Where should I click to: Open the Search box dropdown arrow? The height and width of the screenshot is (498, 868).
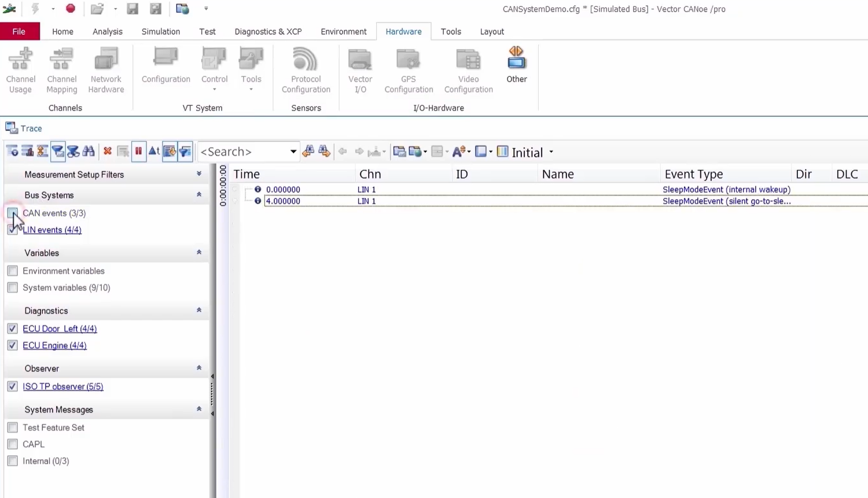pos(293,152)
